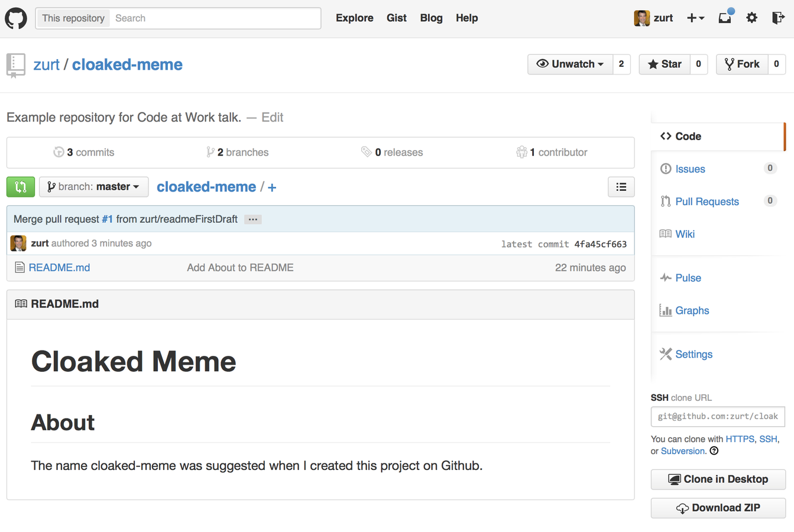Click the forks count 0

(x=776, y=64)
